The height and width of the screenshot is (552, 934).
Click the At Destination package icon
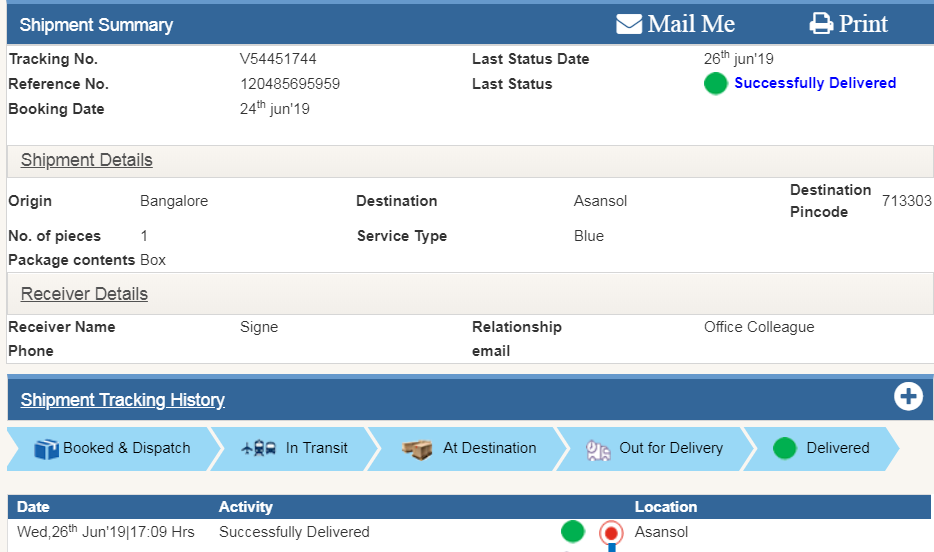(x=417, y=449)
